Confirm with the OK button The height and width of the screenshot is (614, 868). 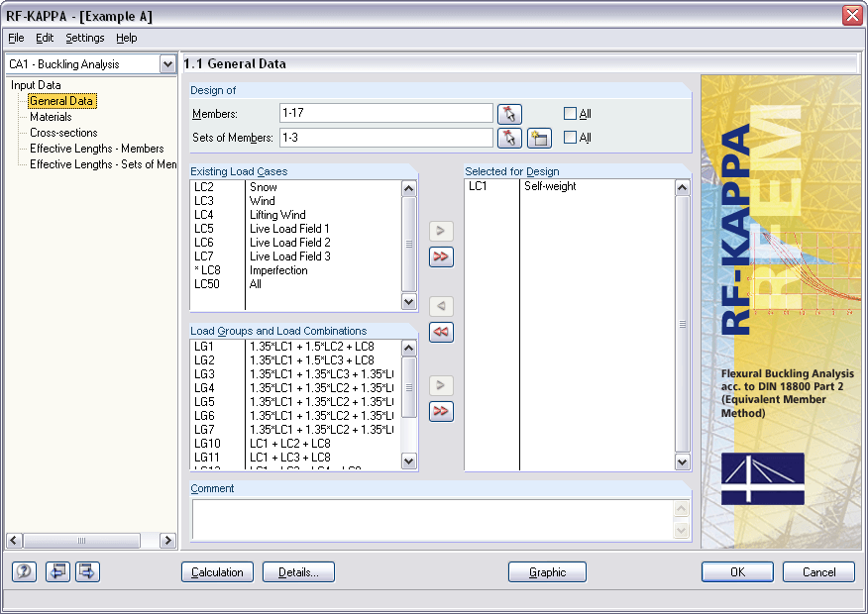click(x=737, y=572)
